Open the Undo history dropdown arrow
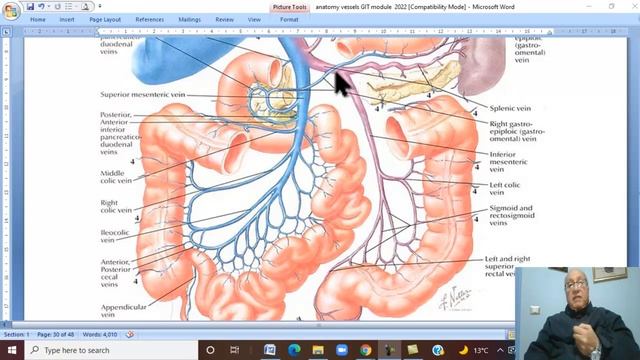This screenshot has width=640, height=360. (49, 7)
